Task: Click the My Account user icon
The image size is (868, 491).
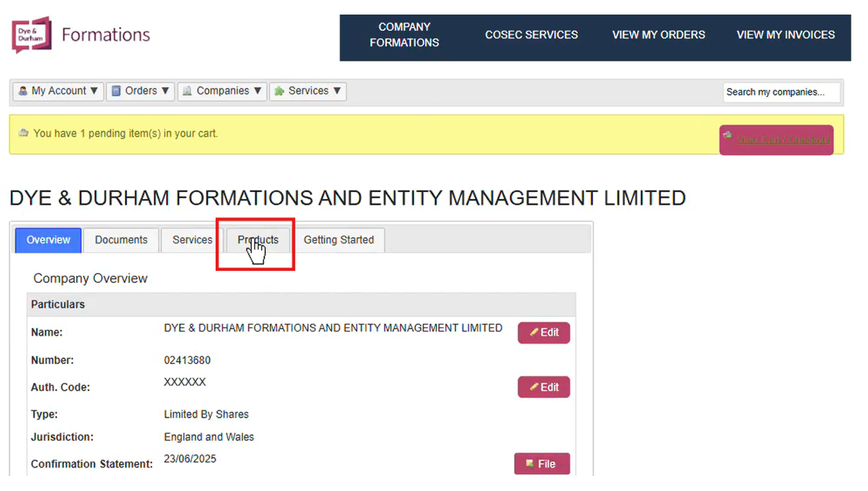Action: point(23,91)
